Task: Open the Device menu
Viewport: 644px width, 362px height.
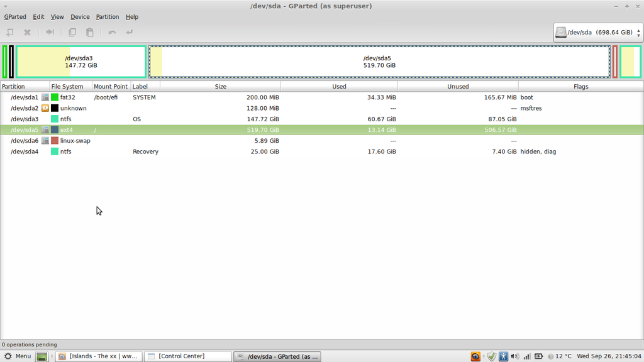Action: 80,17
